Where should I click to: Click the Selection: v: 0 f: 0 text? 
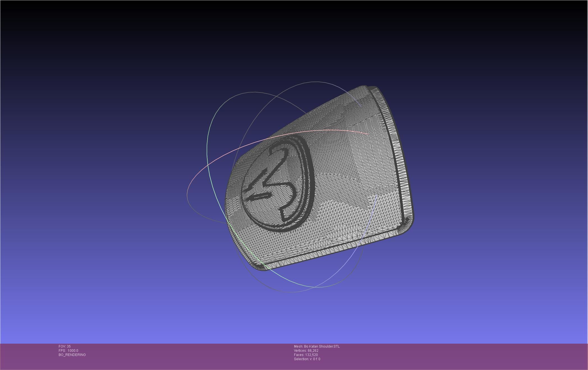tap(307, 359)
